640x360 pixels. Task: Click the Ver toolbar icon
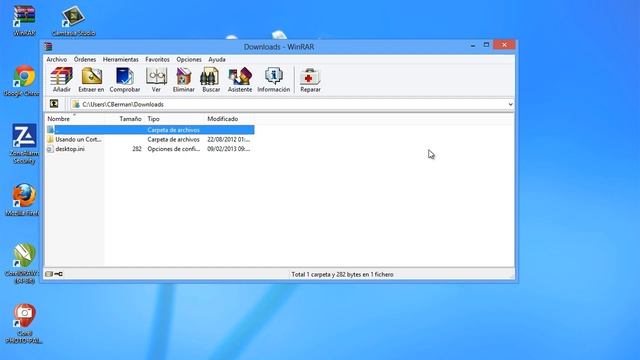pos(156,80)
